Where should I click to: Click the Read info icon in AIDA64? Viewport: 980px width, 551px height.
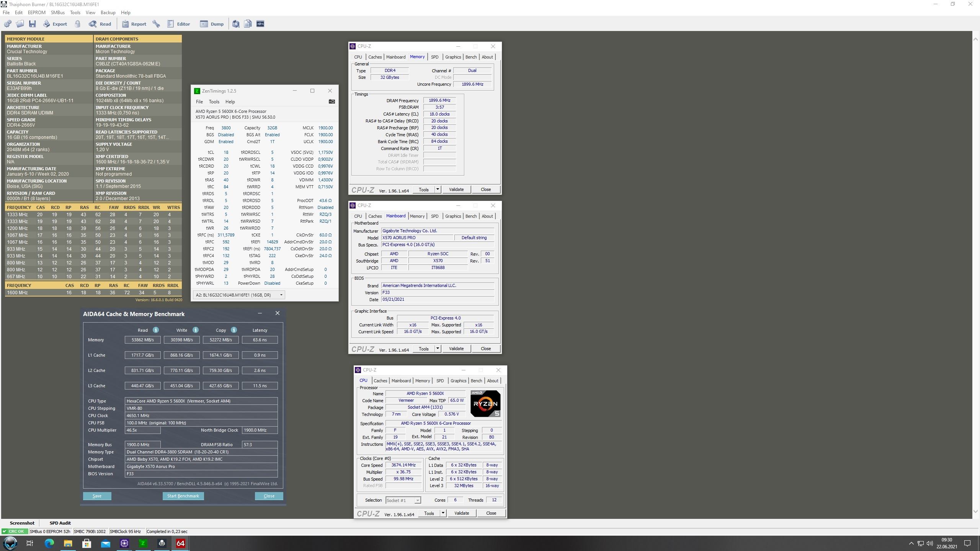click(x=156, y=330)
